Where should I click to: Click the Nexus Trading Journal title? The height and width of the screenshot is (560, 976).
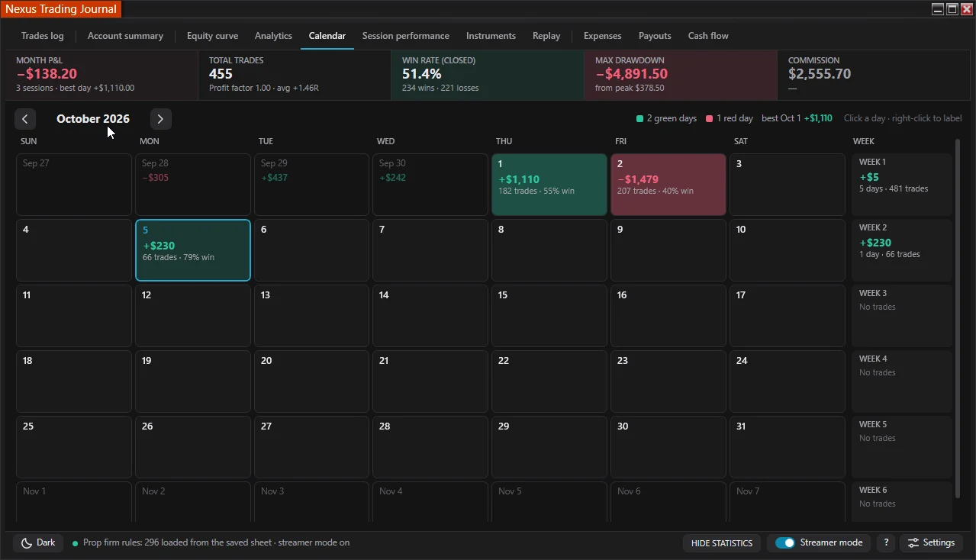[x=61, y=9]
